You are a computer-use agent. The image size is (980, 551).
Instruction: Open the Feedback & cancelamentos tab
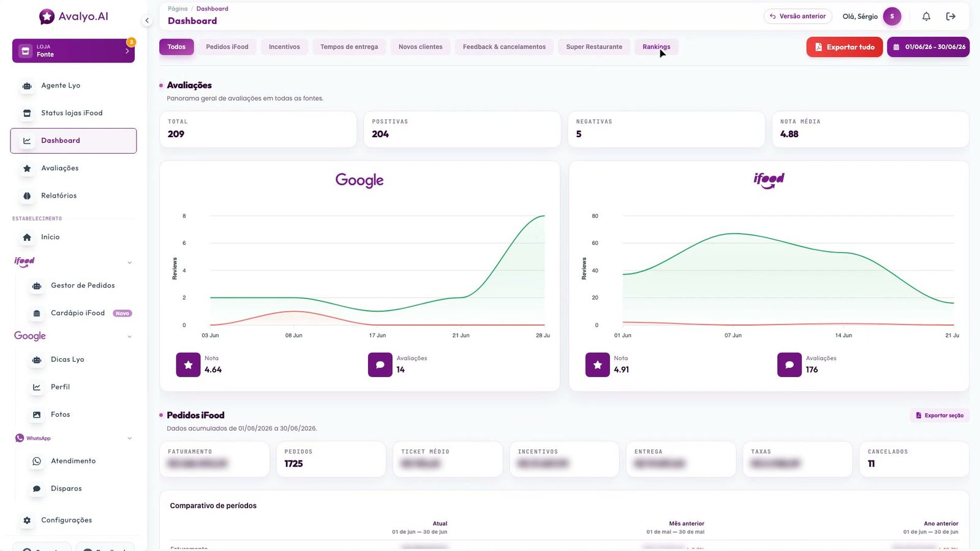(504, 47)
